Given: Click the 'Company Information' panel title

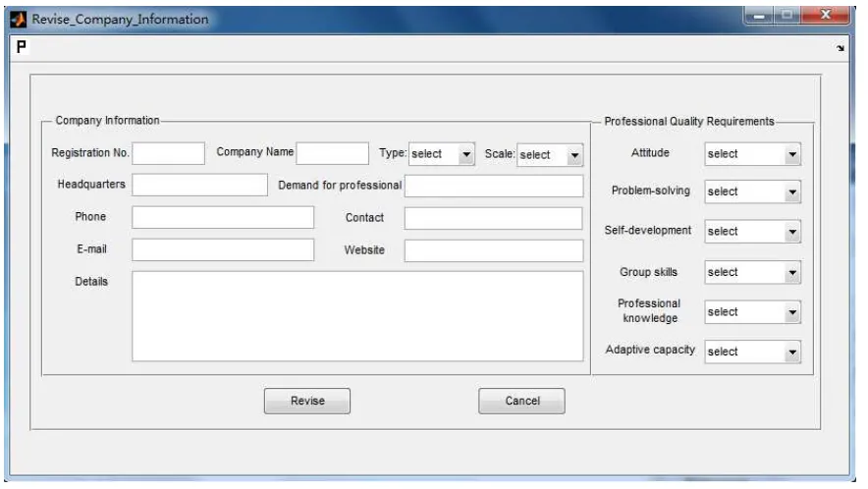Looking at the screenshot, I should (107, 120).
